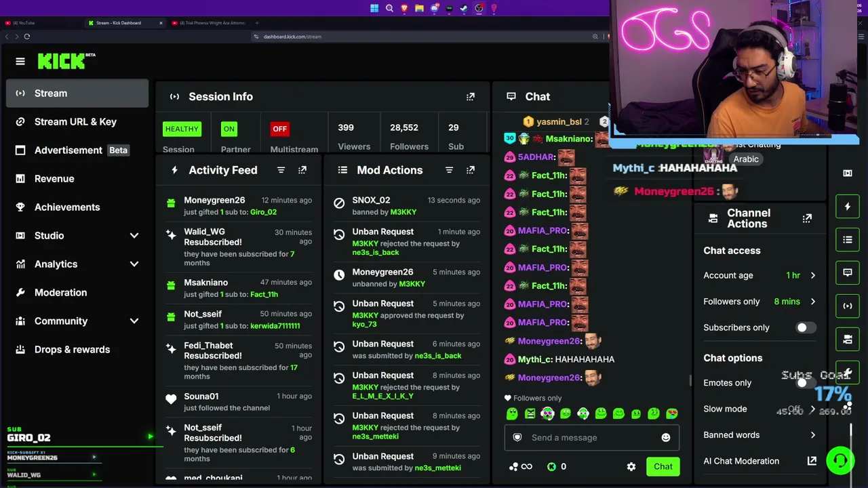Click yasmin_bsl username in chat
Viewport: 868px width, 488px height.
coord(559,122)
